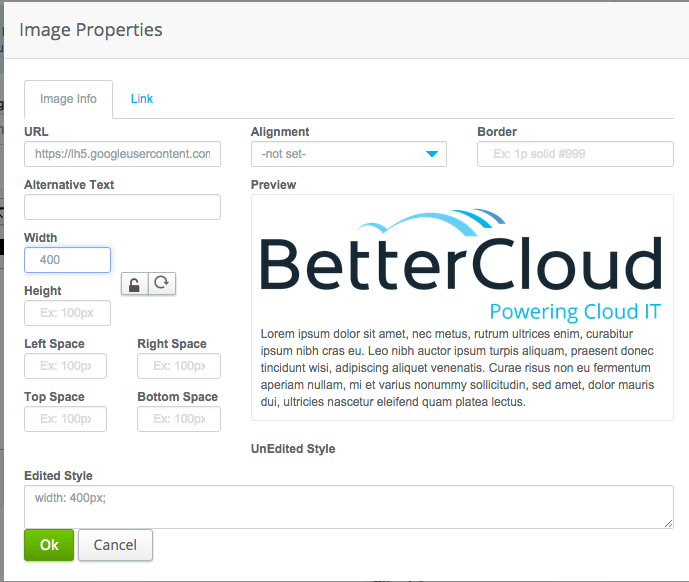Click the Lorem ipsum preview paragraph
Viewport: 689px width, 582px height.
[457, 368]
